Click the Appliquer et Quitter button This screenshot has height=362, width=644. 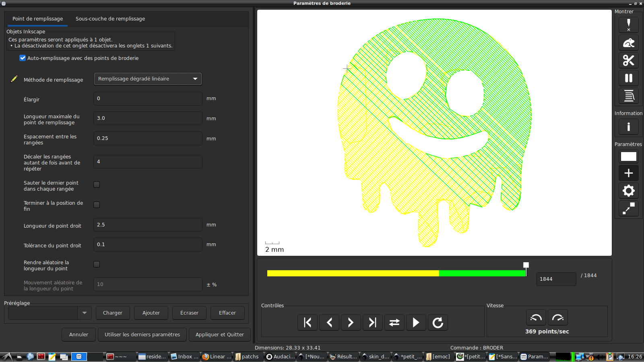click(x=219, y=335)
